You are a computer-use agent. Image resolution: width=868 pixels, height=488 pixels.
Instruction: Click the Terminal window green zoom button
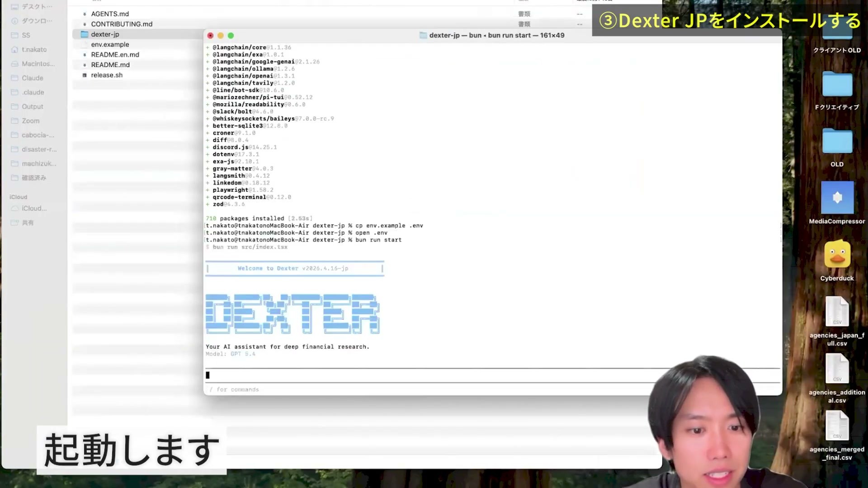tap(231, 35)
